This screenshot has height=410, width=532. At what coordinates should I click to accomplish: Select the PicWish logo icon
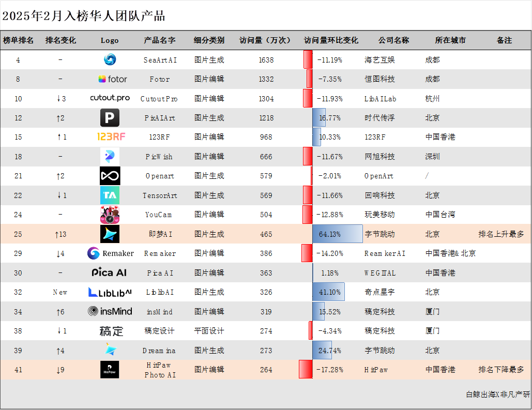(110, 156)
